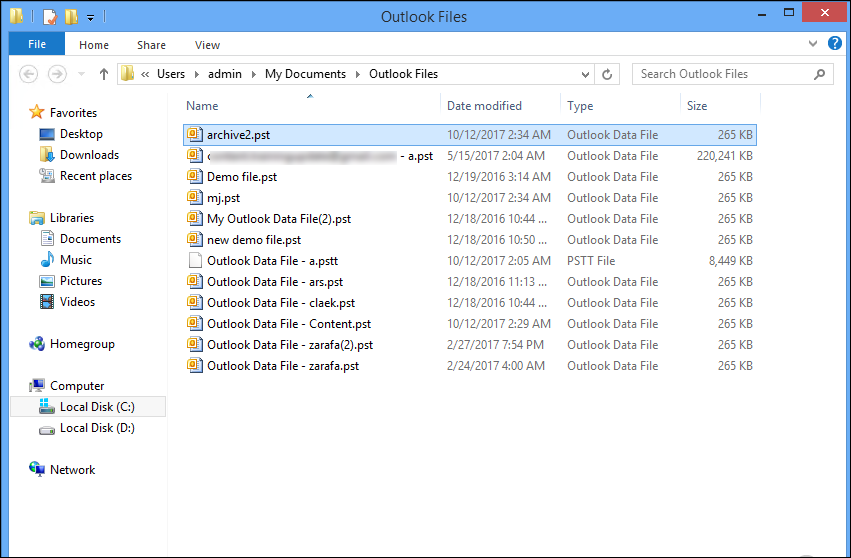Expand the ribbon with the chevron
Viewport: 851px width, 558px height.
coord(812,43)
